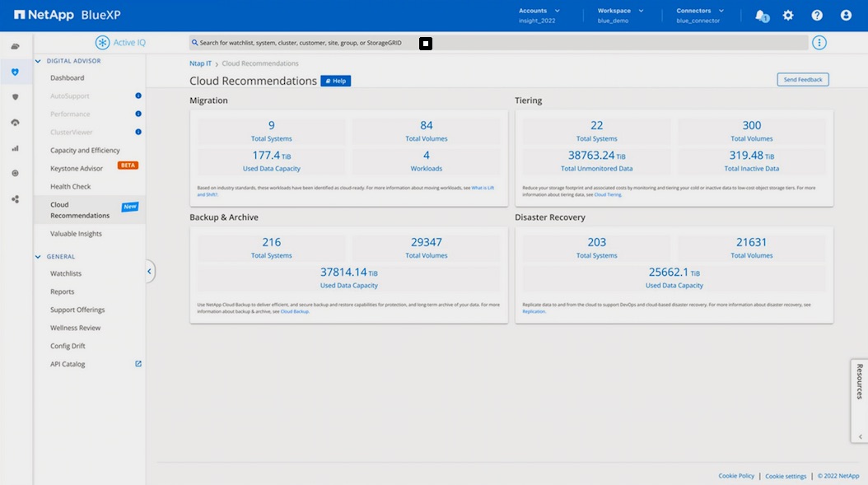This screenshot has width=868, height=485.
Task: Open the Cloud Tiering link
Action: pyautogui.click(x=607, y=195)
